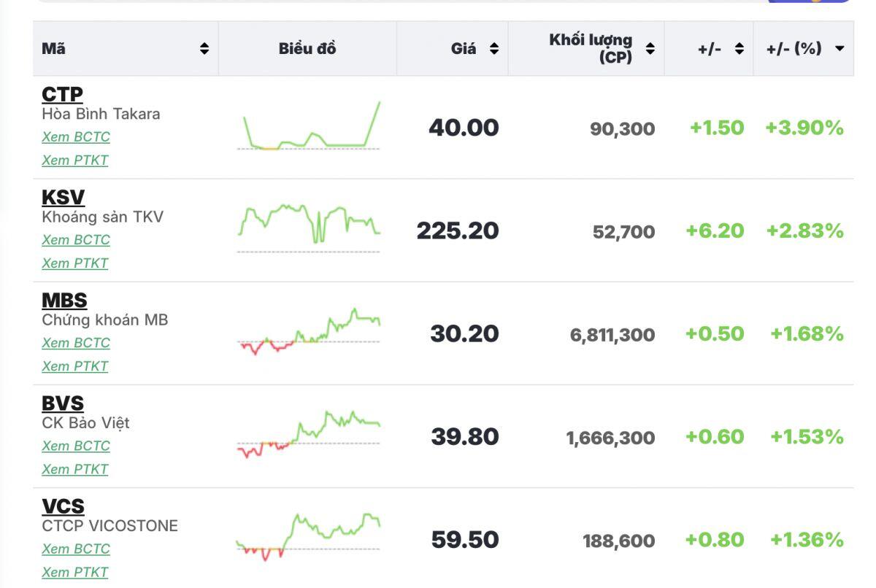Open Xem PTKT for VCS
The image size is (876, 588).
coord(75,572)
